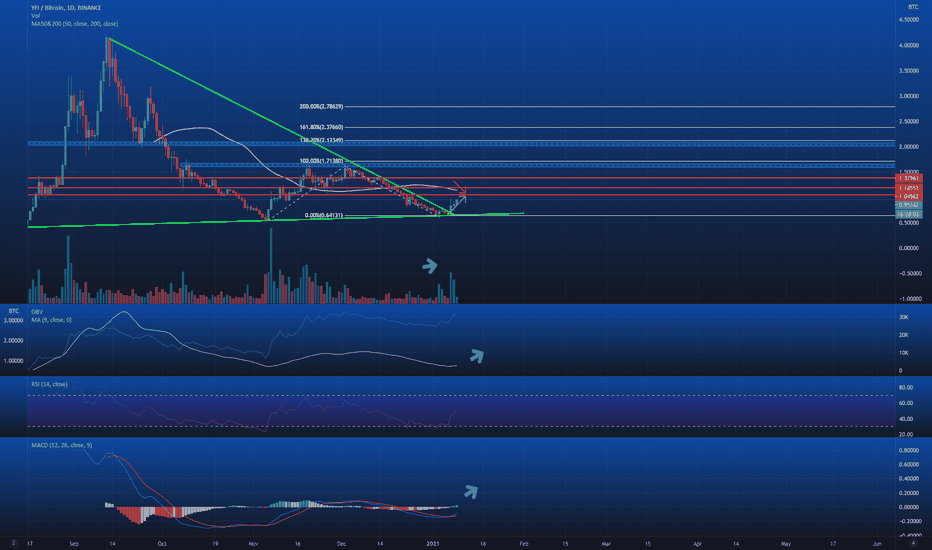Click the Dec label on time axis
The image size is (932, 550).
341,543
